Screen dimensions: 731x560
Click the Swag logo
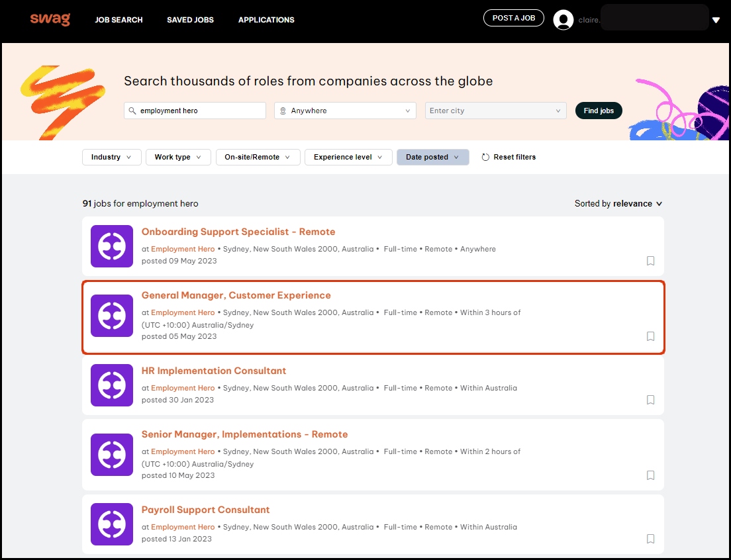pos(50,19)
